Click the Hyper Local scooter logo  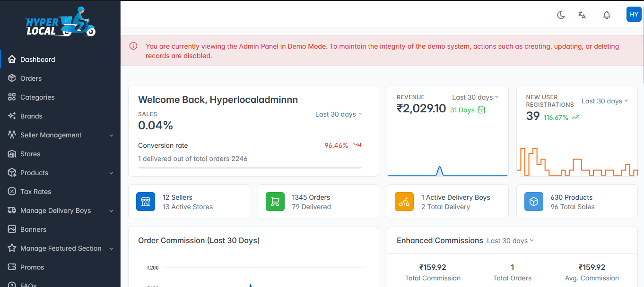[61, 24]
